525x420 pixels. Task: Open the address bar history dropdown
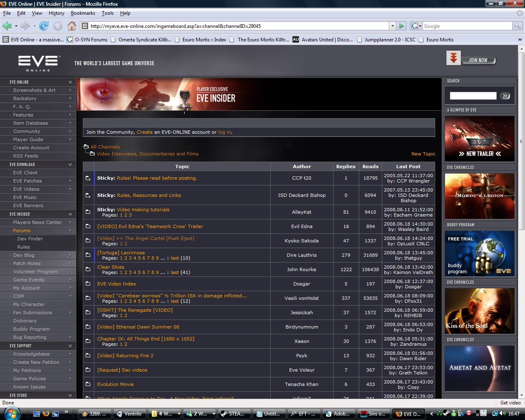[x=393, y=26]
